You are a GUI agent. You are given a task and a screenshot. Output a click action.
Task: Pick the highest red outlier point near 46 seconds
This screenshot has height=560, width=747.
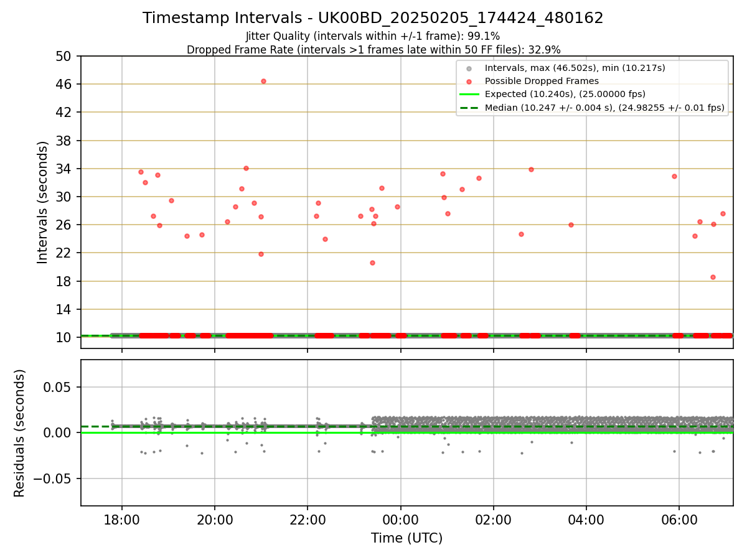[x=263, y=81]
